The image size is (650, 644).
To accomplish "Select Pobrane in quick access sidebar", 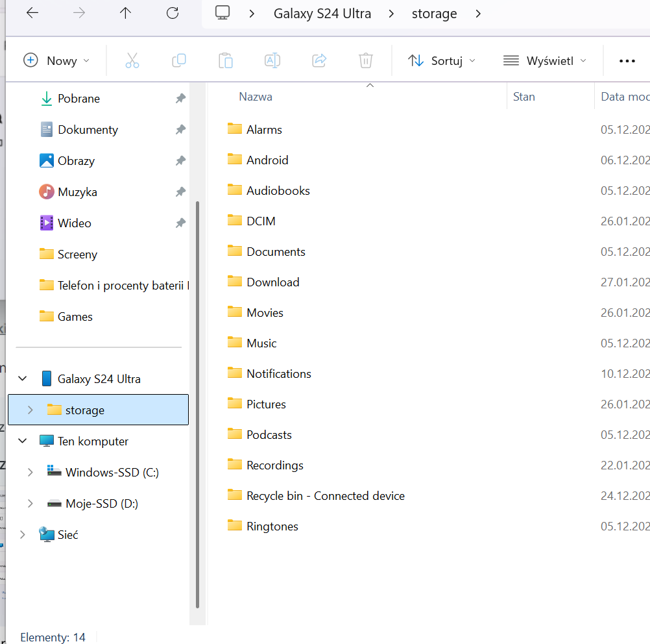I will pos(78,99).
